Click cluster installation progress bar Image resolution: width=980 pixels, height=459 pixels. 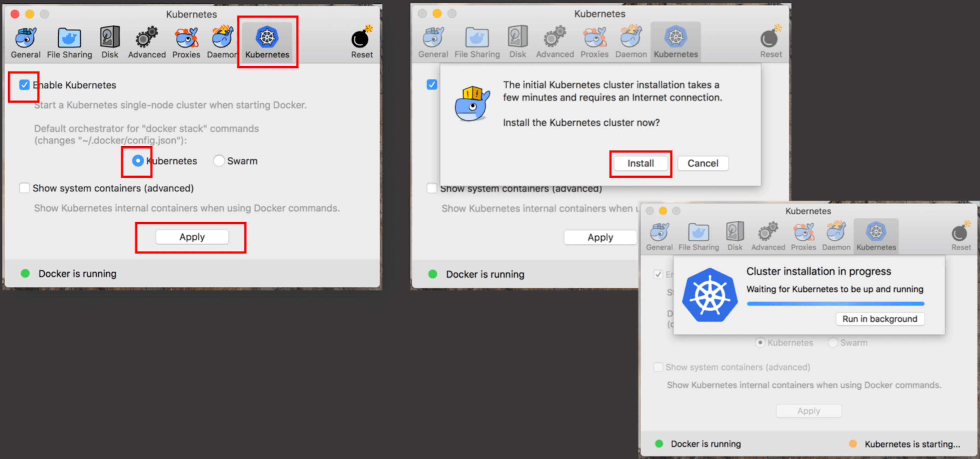coord(835,304)
